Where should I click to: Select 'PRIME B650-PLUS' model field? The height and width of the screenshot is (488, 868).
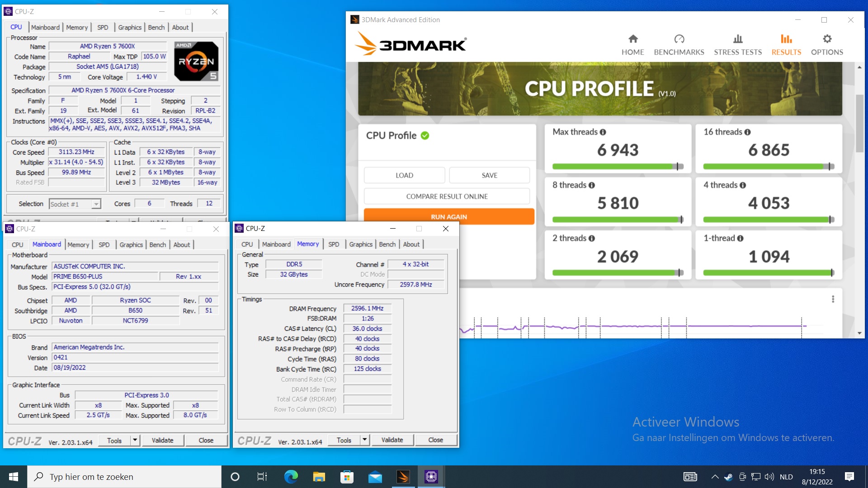(105, 277)
